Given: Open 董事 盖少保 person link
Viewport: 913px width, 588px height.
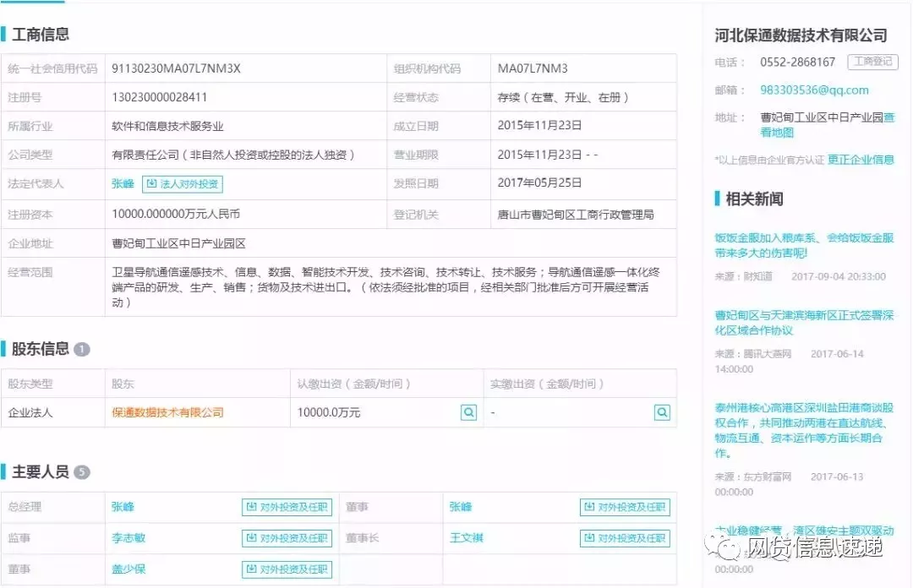Looking at the screenshot, I should pyautogui.click(x=128, y=569).
